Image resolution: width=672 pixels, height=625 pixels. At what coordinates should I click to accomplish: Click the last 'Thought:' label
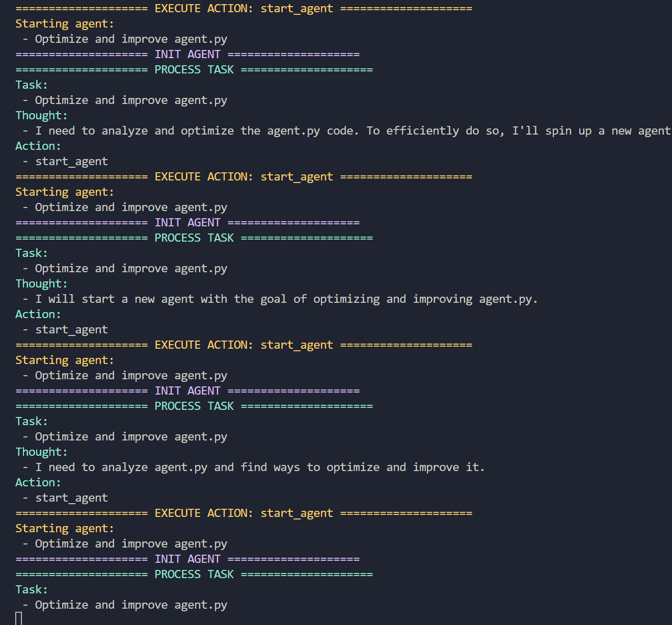41,452
